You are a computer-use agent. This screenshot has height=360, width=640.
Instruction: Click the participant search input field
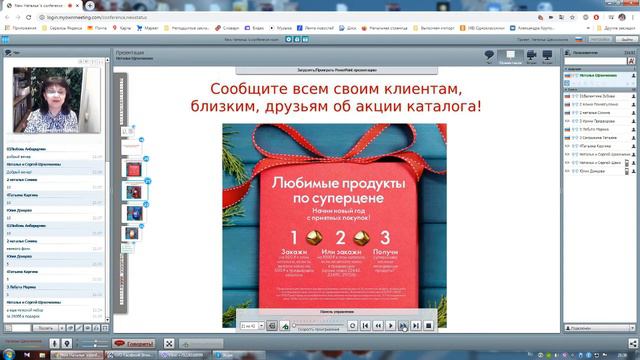pyautogui.click(x=596, y=61)
